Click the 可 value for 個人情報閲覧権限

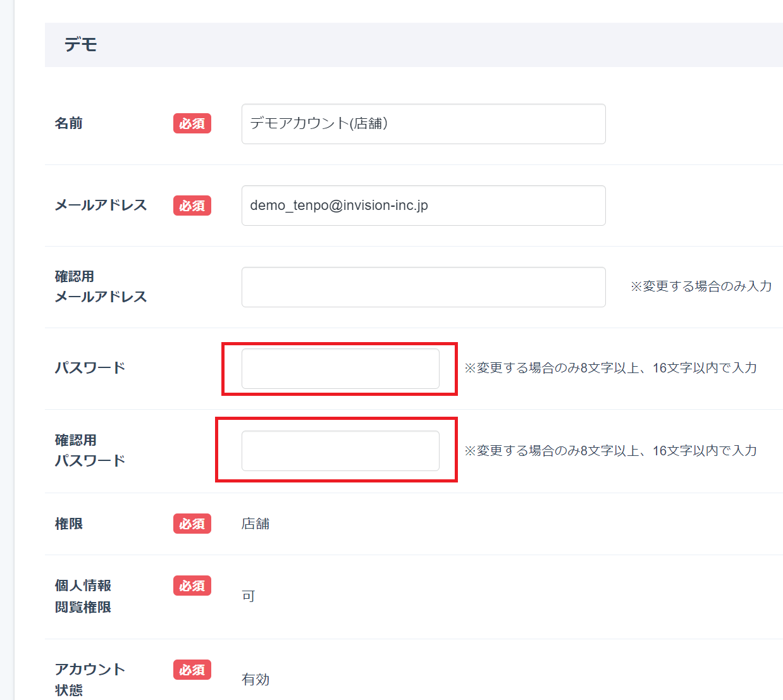pos(248,596)
